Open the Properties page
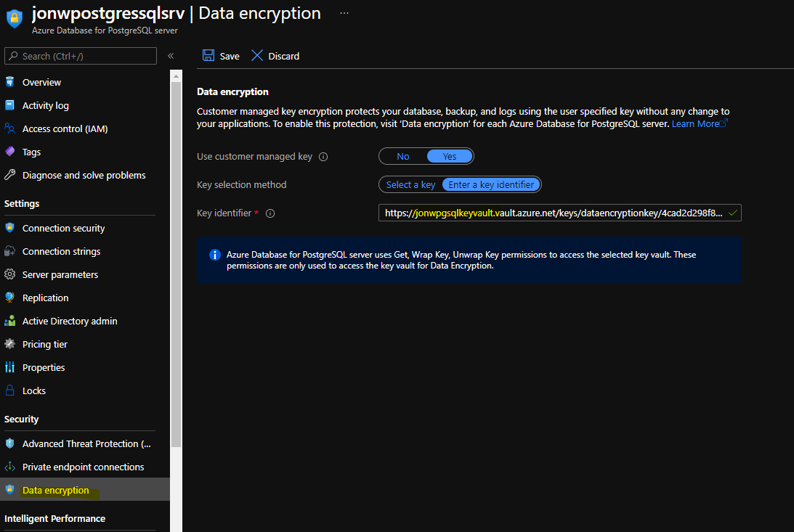The width and height of the screenshot is (794, 532). [x=44, y=368]
